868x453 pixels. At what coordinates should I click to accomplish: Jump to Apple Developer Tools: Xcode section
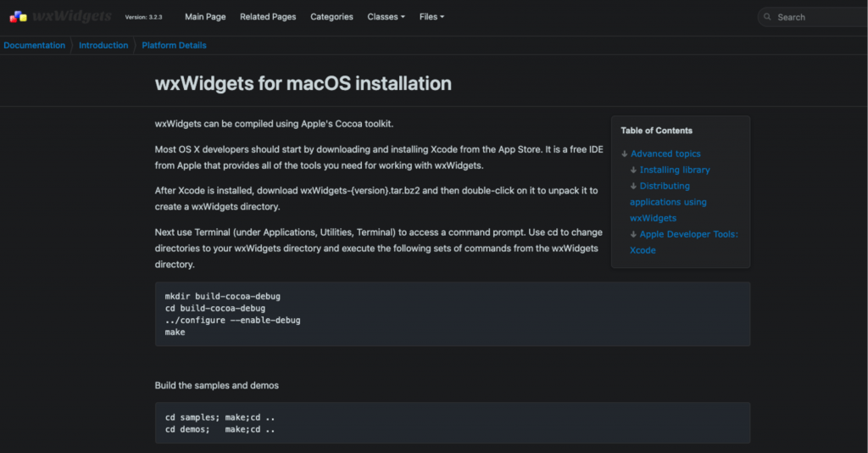point(684,242)
